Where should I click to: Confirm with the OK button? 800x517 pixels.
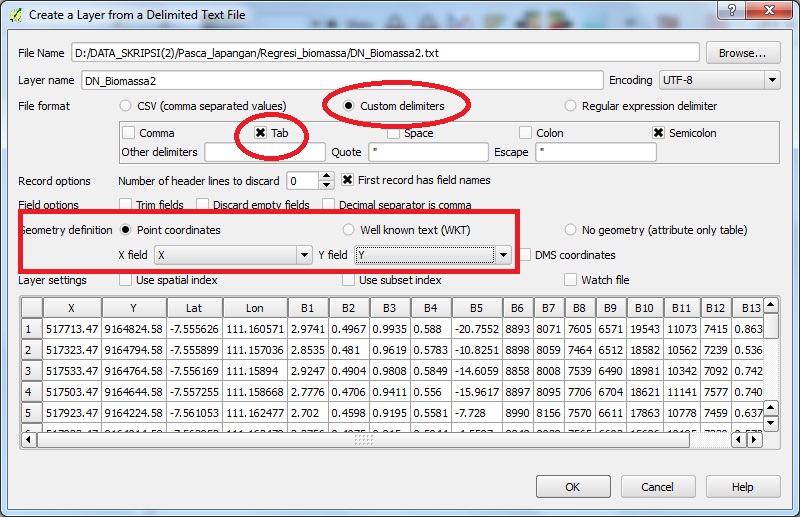coord(573,487)
